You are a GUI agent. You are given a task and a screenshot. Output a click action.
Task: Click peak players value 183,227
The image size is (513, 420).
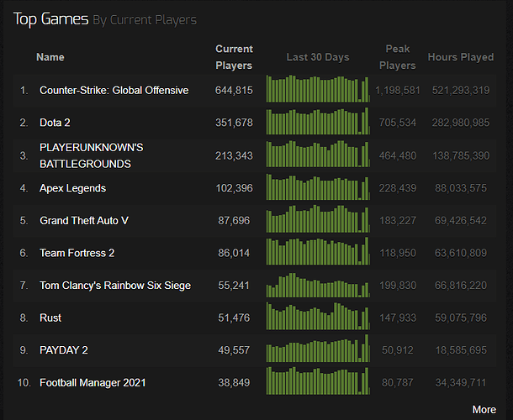click(398, 221)
